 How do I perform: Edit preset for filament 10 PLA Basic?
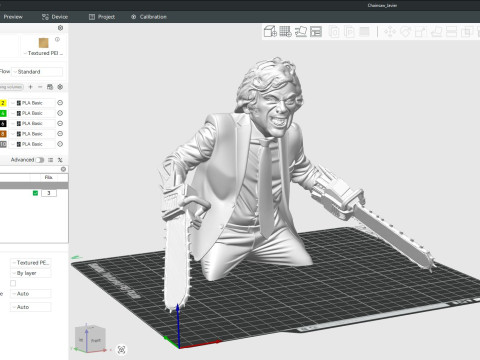click(60, 144)
